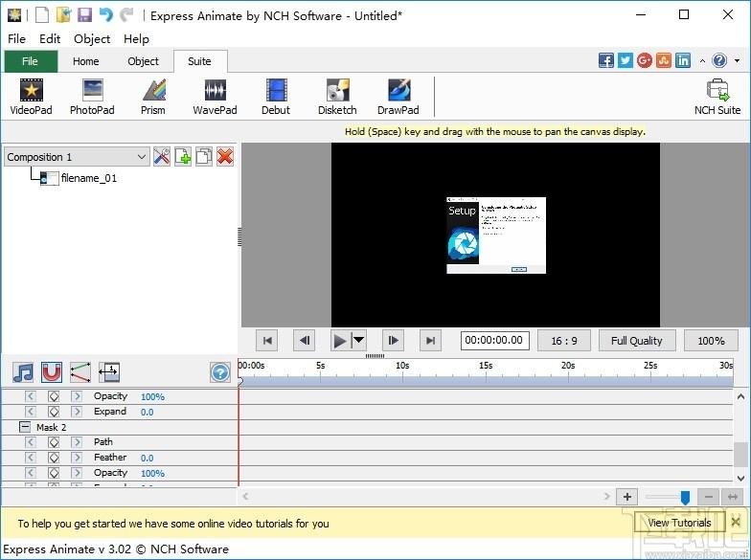This screenshot has height=560, width=751.
Task: Switch to the Object ribbon tab
Action: coord(144,61)
